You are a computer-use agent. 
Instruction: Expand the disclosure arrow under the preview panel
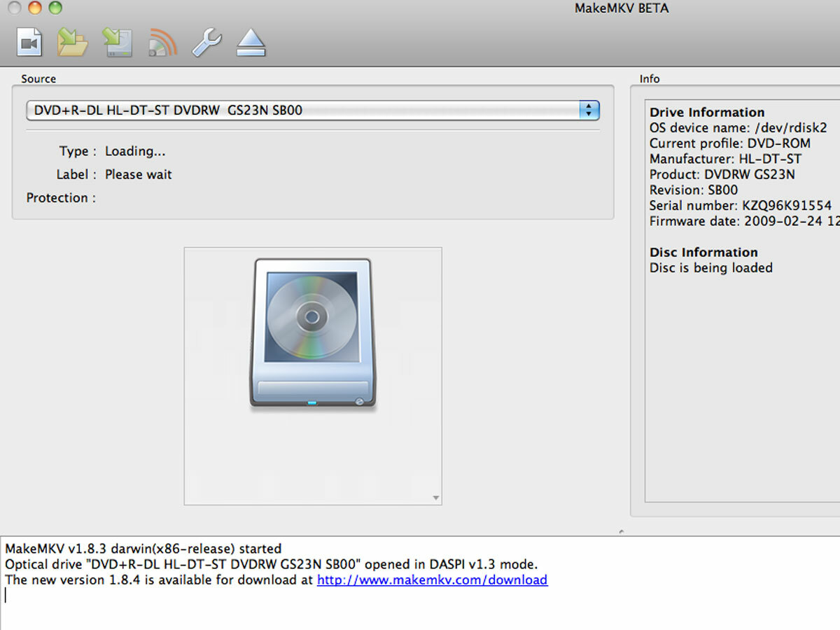(x=435, y=498)
